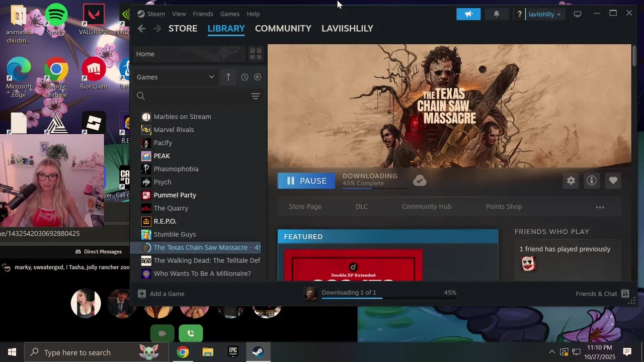Open the Points Shop link
The height and width of the screenshot is (362, 644).
click(x=504, y=207)
